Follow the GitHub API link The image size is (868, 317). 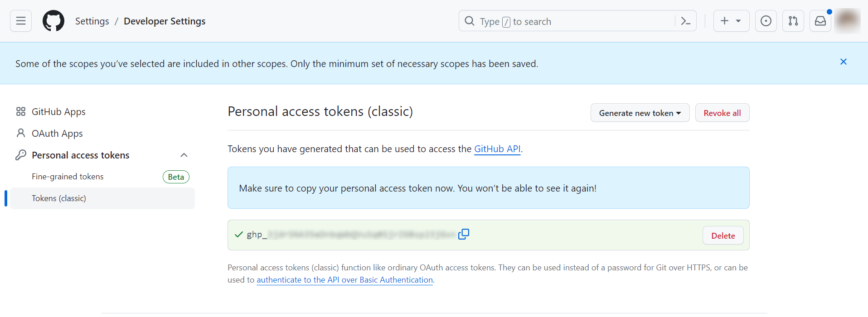click(497, 149)
